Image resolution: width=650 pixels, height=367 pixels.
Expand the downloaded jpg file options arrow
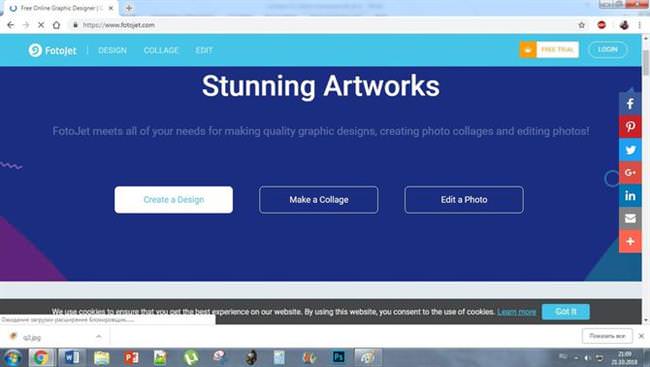tap(99, 337)
